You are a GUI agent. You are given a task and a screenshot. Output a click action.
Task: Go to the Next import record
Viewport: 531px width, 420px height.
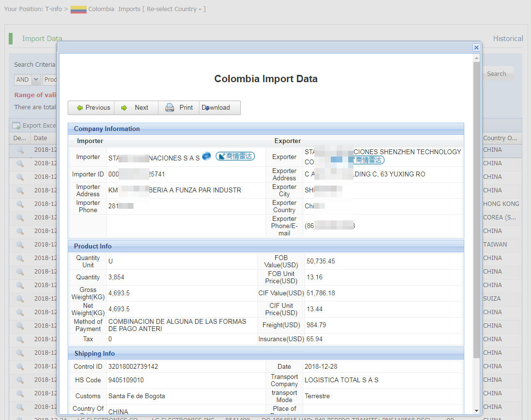tap(136, 108)
